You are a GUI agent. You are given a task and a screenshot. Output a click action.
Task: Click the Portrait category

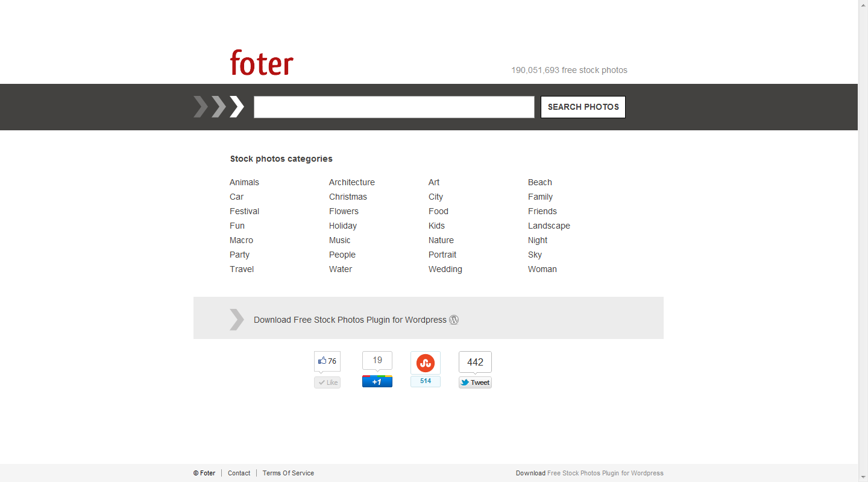coord(442,255)
